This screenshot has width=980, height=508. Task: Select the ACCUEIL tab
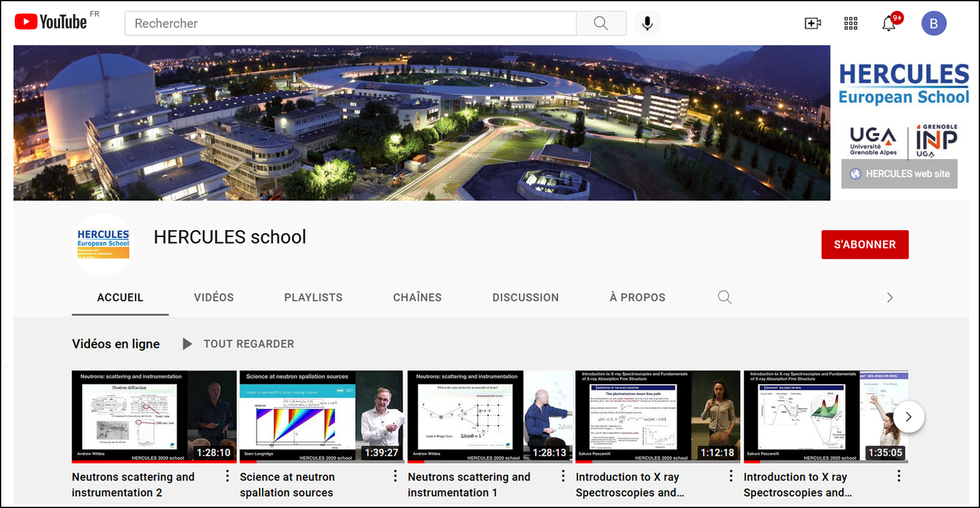(x=120, y=298)
